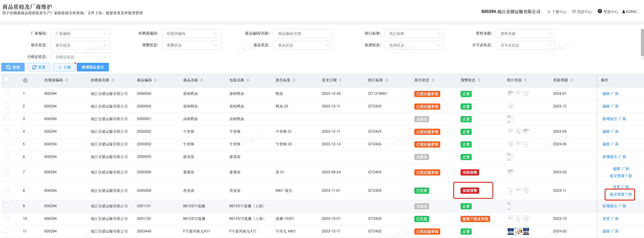Viewport: 644px width, 238px height.
Task: Click the 新增商品报告 button
Action: pyautogui.click(x=93, y=67)
